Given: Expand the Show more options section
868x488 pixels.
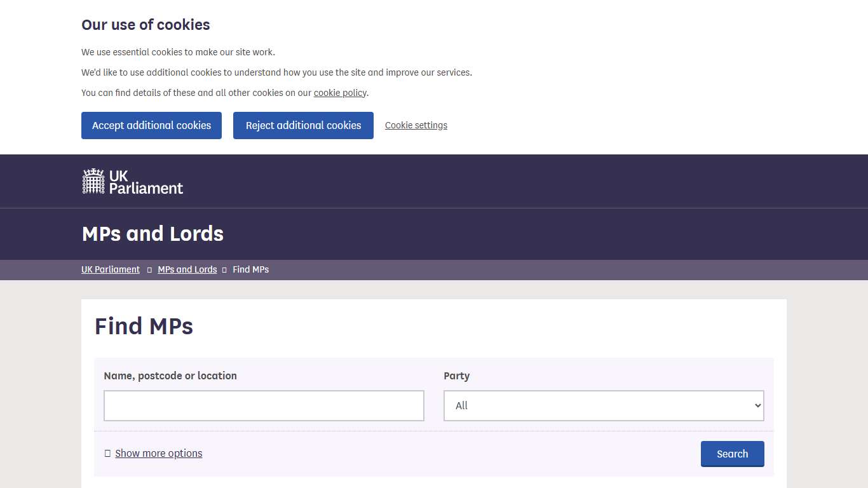Looking at the screenshot, I should coord(158,453).
